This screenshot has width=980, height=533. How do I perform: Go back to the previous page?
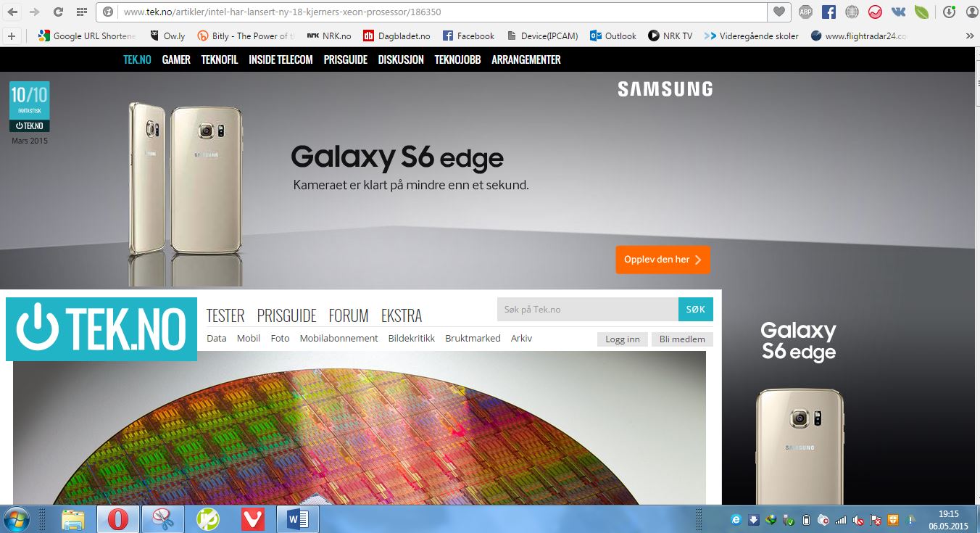(x=12, y=12)
